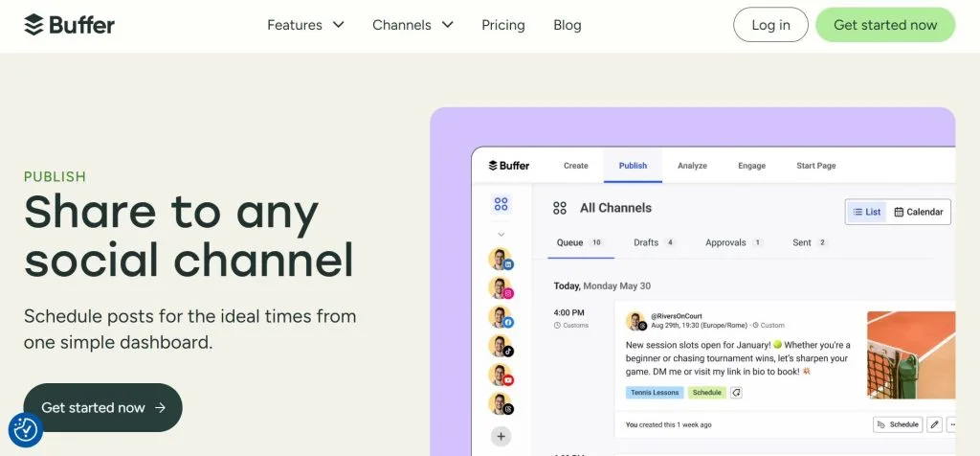Open the cookie preferences badge

coord(25,430)
